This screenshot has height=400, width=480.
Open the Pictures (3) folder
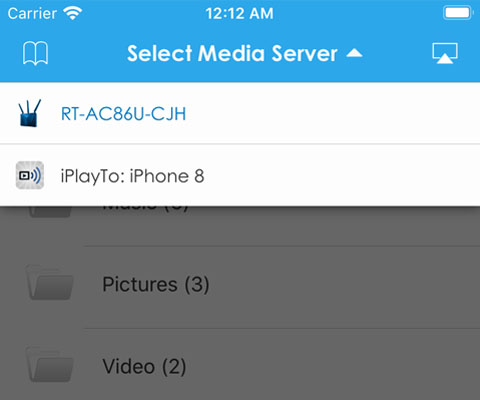[156, 284]
